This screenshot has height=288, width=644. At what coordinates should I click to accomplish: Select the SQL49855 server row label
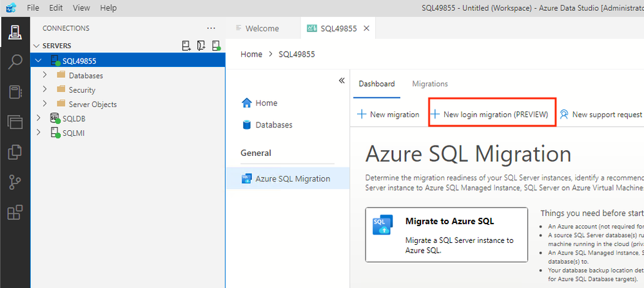pyautogui.click(x=79, y=61)
